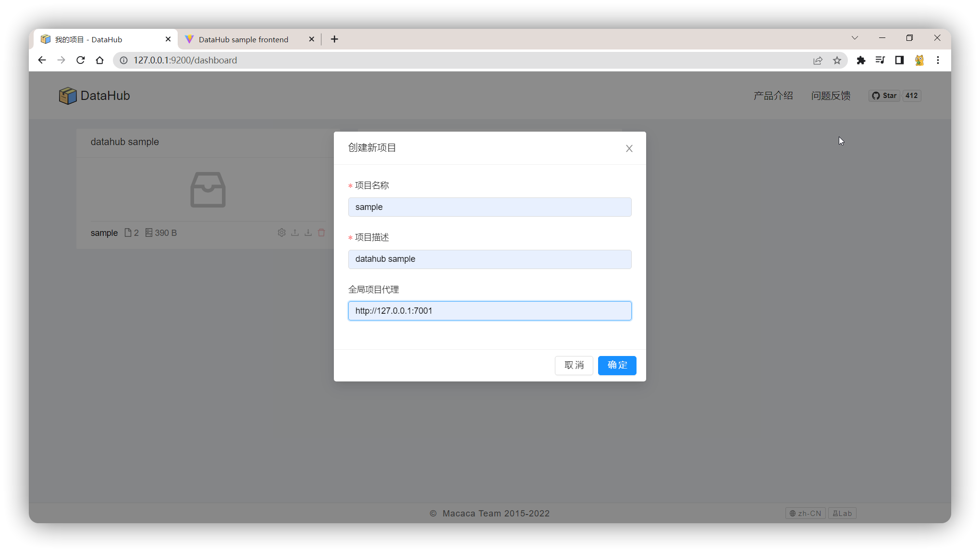
Task: Switch to DataHub sample frontend tab
Action: pos(244,39)
